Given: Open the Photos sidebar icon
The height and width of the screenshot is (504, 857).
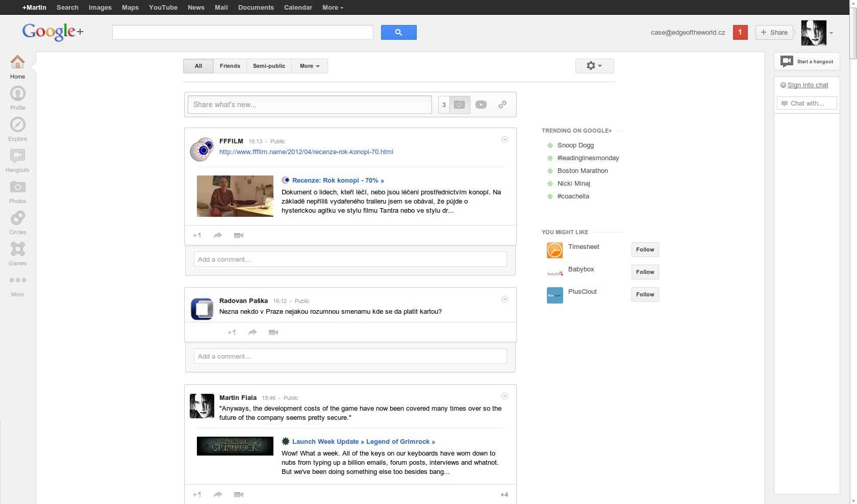Looking at the screenshot, I should 17,187.
